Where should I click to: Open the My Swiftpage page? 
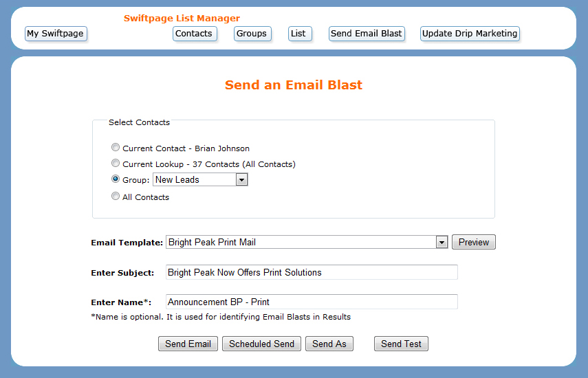click(56, 34)
